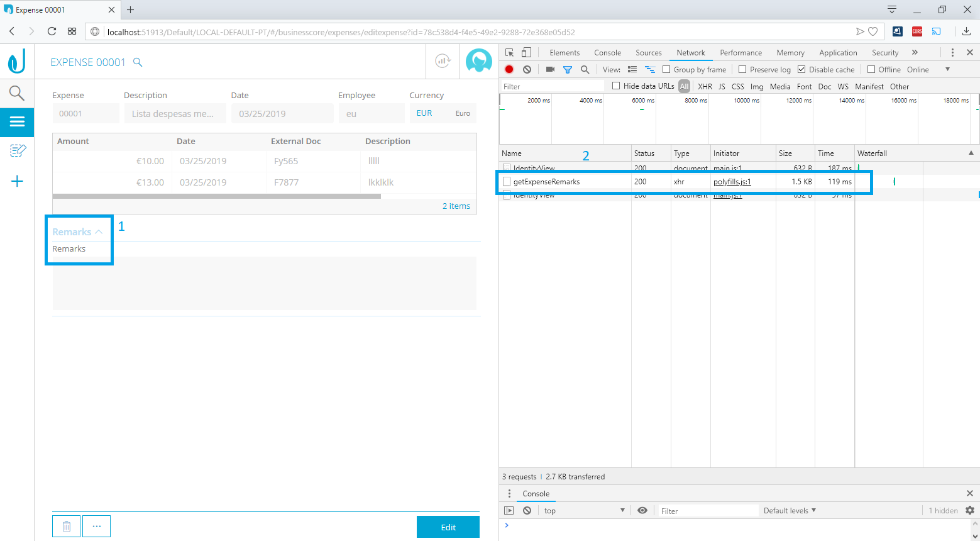The image size is (980, 541).
Task: Open the Default levels dropdown
Action: [x=790, y=510]
